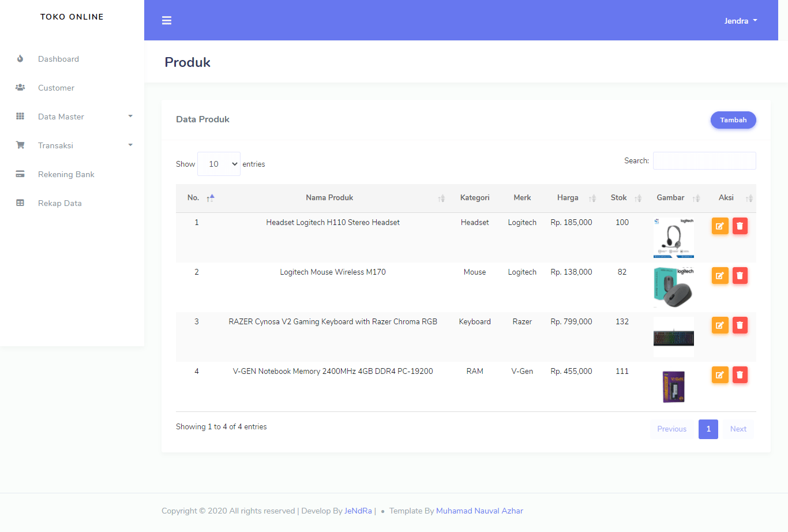Sort table by No. column arrows
This screenshot has height=532, width=788.
(x=211, y=198)
